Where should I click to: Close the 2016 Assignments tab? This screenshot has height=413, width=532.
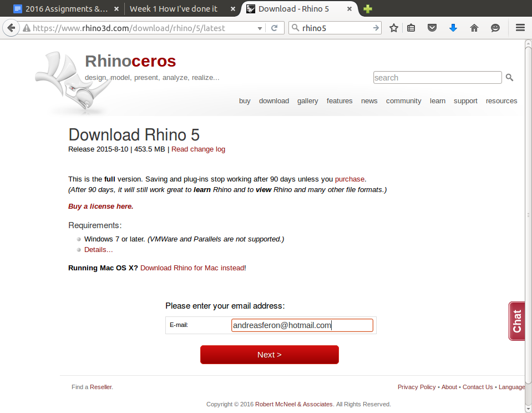(116, 9)
